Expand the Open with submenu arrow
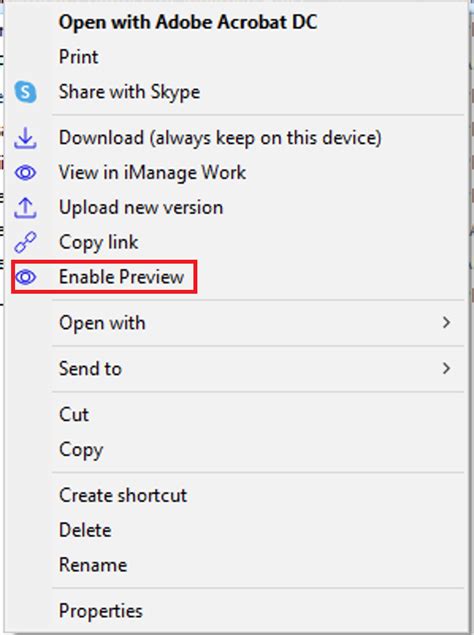 [x=446, y=323]
